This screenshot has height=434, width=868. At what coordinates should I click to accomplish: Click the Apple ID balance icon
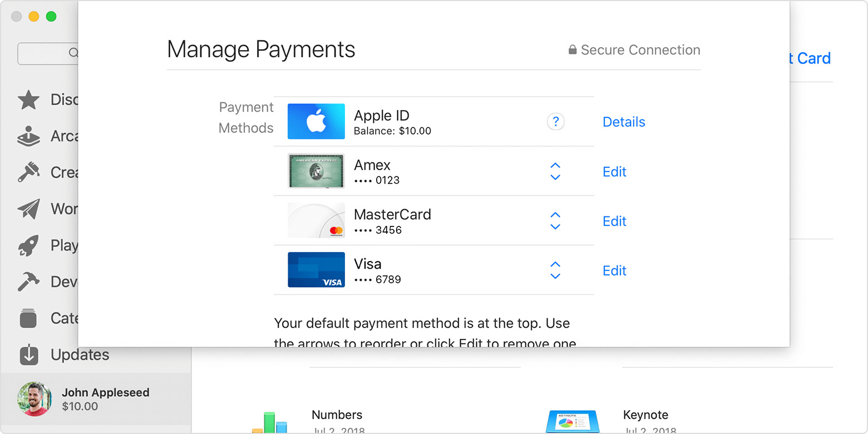[x=316, y=121]
